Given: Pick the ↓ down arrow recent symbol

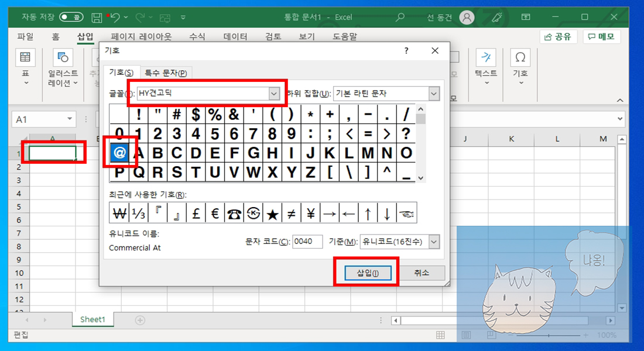Looking at the screenshot, I should point(387,213).
